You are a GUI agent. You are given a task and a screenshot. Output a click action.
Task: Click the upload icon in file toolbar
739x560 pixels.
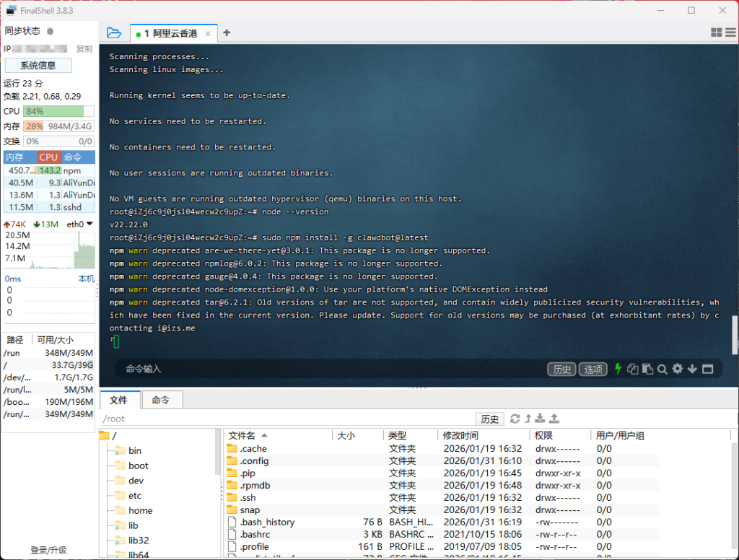point(554,419)
